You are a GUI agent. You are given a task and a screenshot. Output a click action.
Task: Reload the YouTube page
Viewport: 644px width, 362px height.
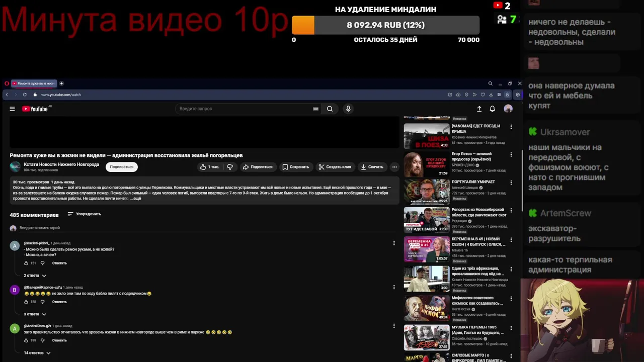(x=25, y=95)
